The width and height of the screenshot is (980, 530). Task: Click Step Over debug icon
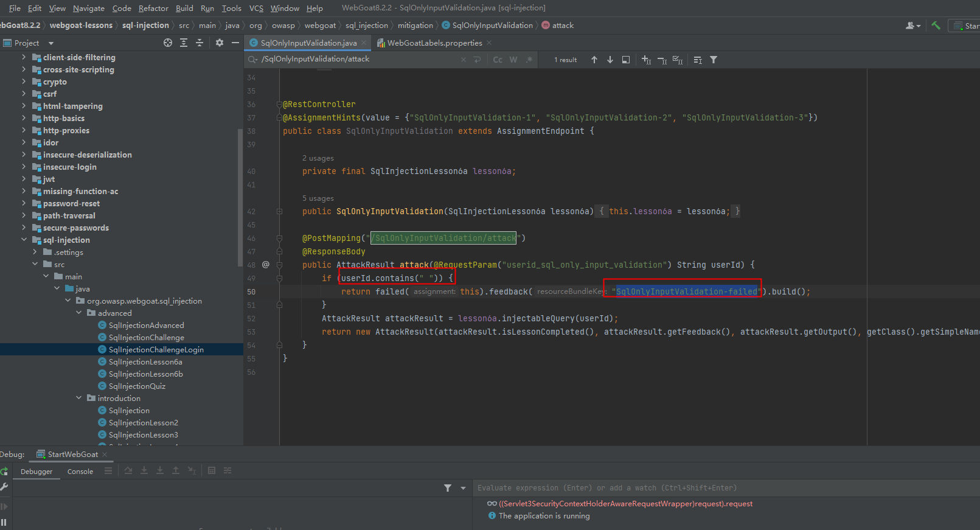[x=128, y=470]
